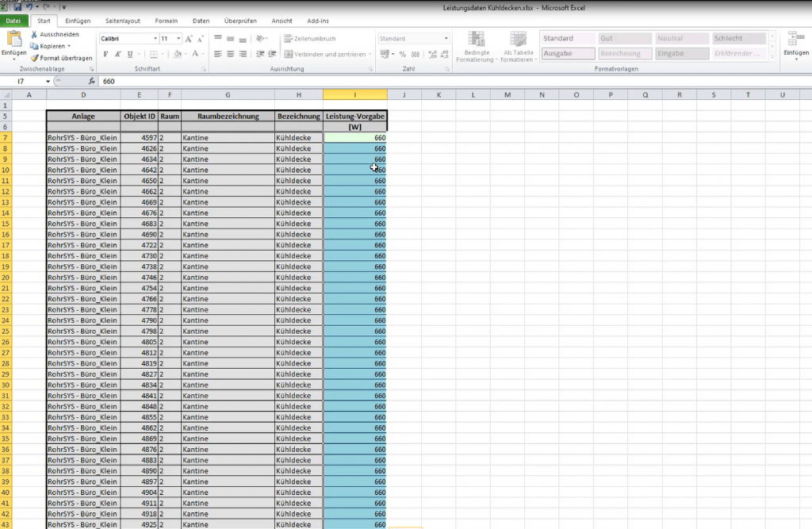Click the fx insert function icon
The width and height of the screenshot is (812, 529).
pyautogui.click(x=92, y=82)
